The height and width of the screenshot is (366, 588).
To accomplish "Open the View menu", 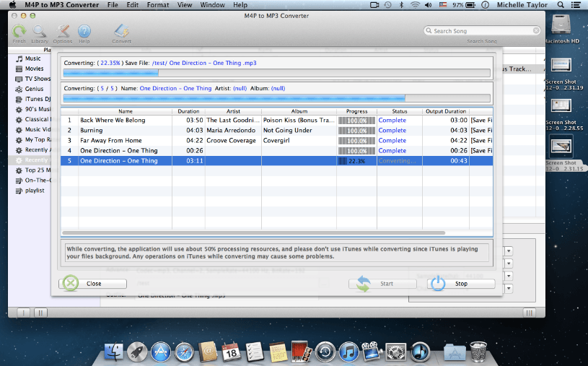I will [x=185, y=5].
